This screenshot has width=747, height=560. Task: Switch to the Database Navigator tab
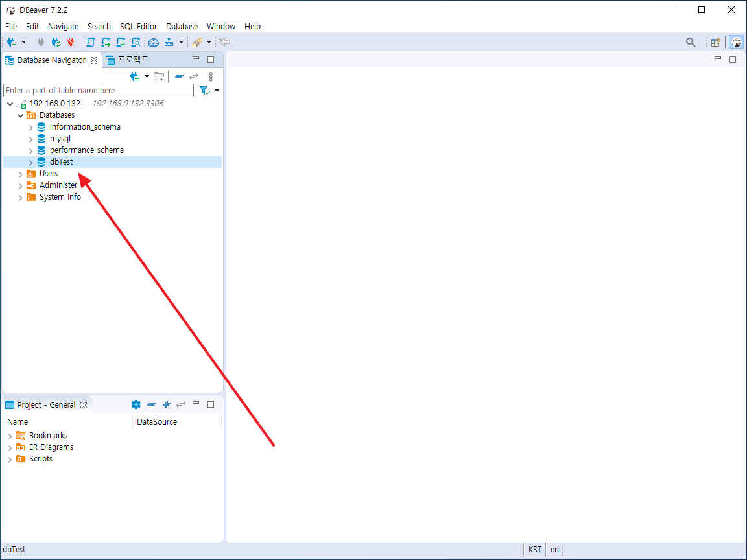tap(51, 60)
